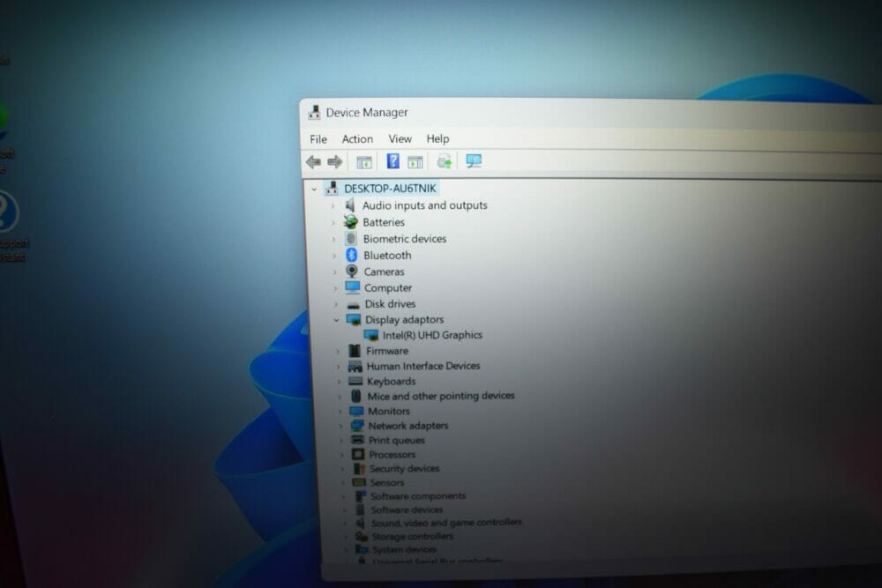The image size is (882, 588).
Task: Click the Disk drives icon
Action: pyautogui.click(x=354, y=304)
